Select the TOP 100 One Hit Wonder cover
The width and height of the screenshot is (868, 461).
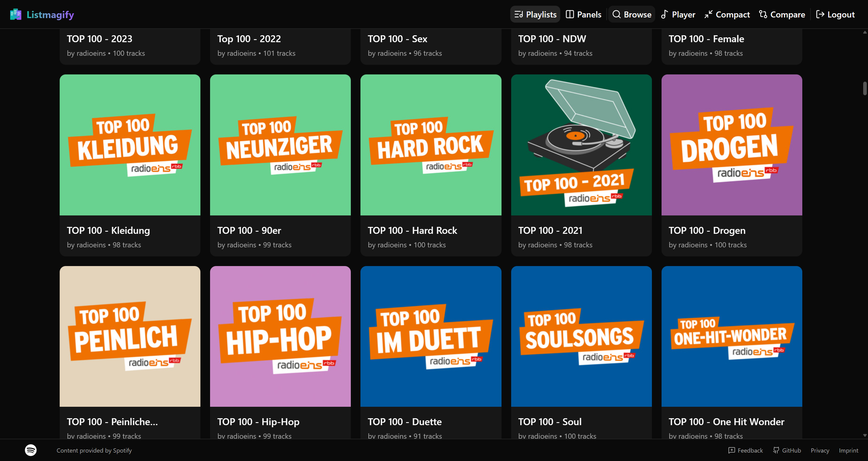click(731, 337)
